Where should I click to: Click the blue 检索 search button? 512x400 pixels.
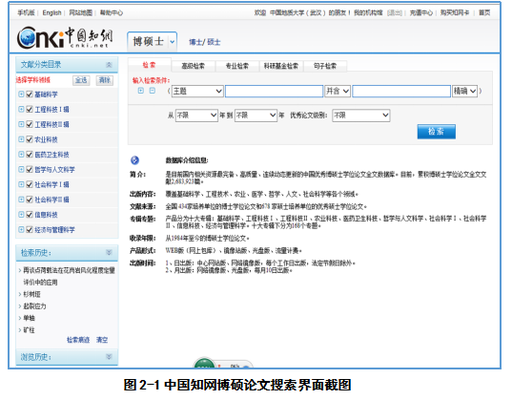436,132
